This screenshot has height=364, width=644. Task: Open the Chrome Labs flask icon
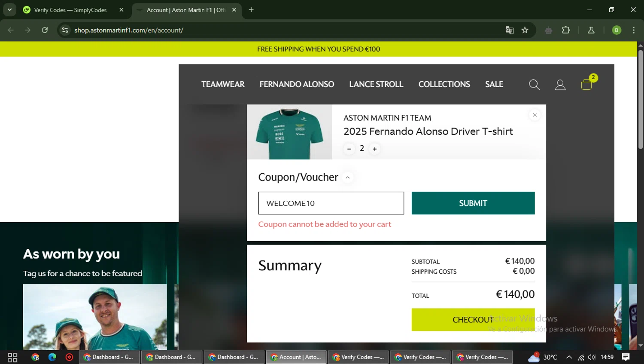(591, 30)
